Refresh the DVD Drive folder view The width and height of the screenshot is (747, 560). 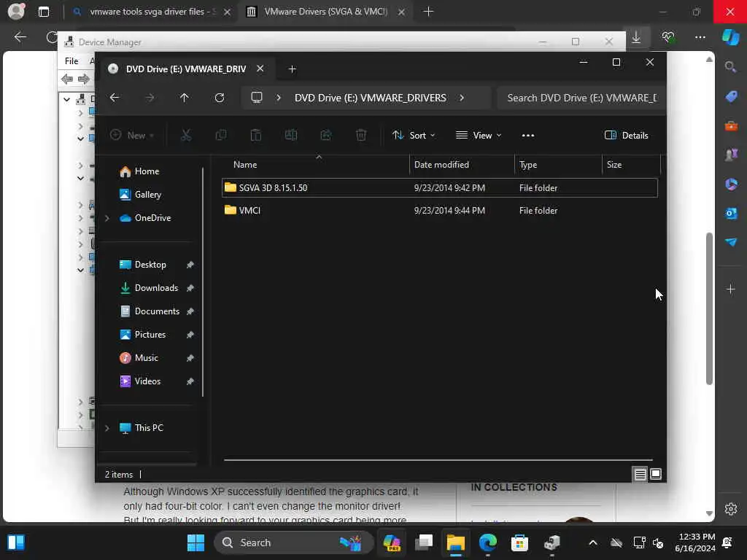(220, 98)
